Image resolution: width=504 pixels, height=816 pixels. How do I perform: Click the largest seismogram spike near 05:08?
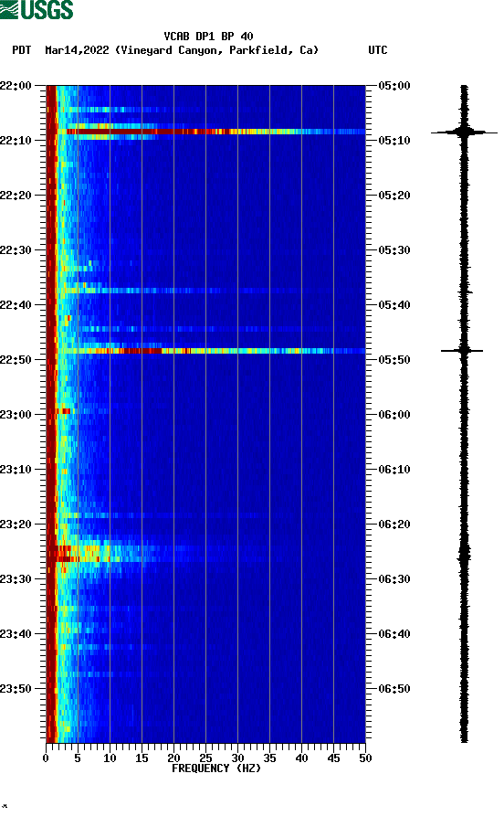click(x=464, y=132)
